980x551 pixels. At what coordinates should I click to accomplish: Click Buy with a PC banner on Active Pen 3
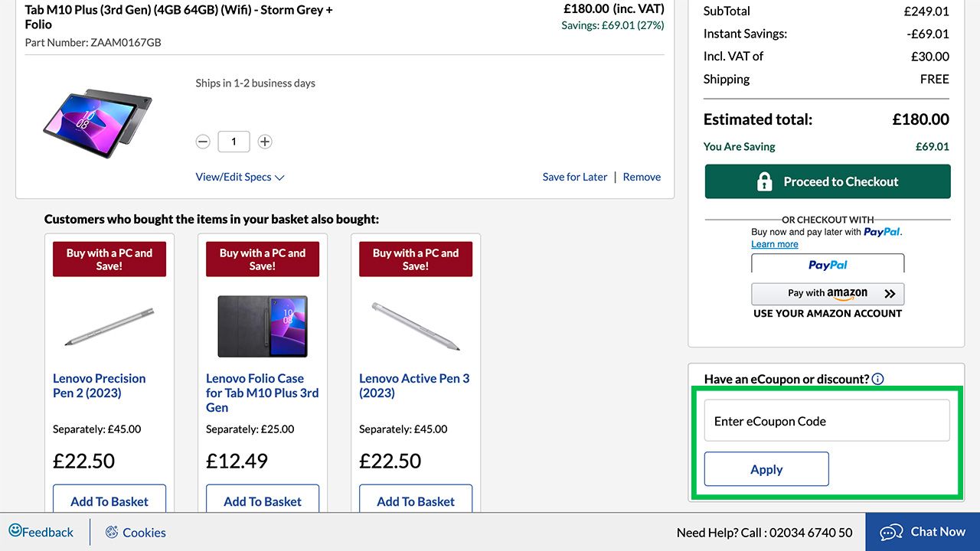(416, 259)
